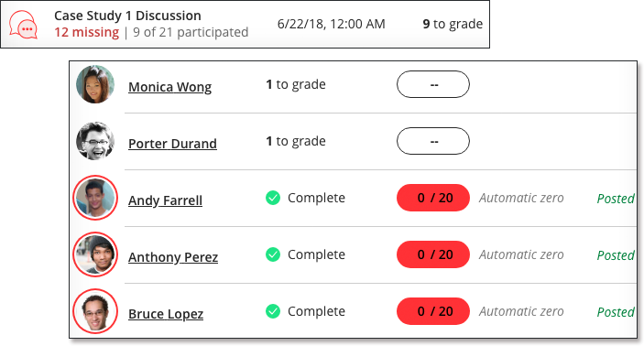The width and height of the screenshot is (644, 346).
Task: Click Anthony Perez's profile picture
Action: click(95, 254)
